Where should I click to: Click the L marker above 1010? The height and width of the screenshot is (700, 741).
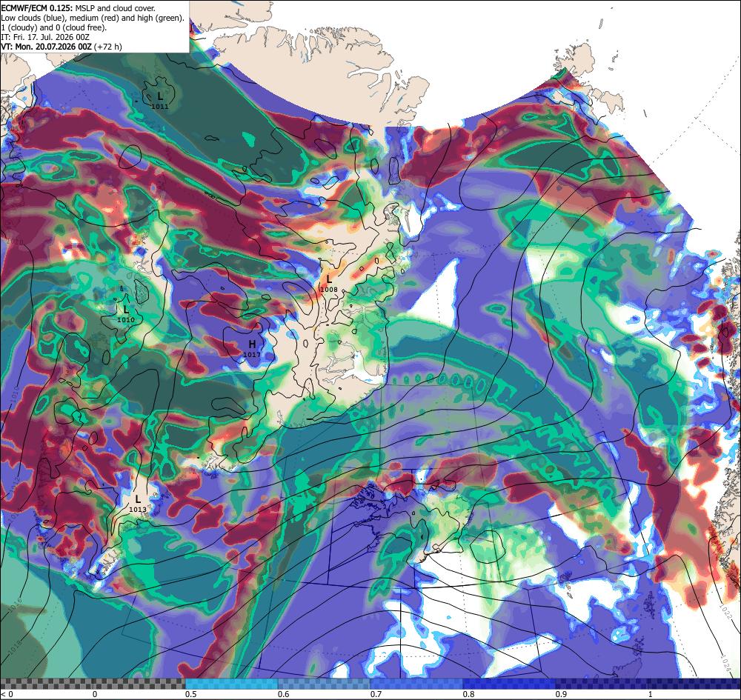point(126,310)
